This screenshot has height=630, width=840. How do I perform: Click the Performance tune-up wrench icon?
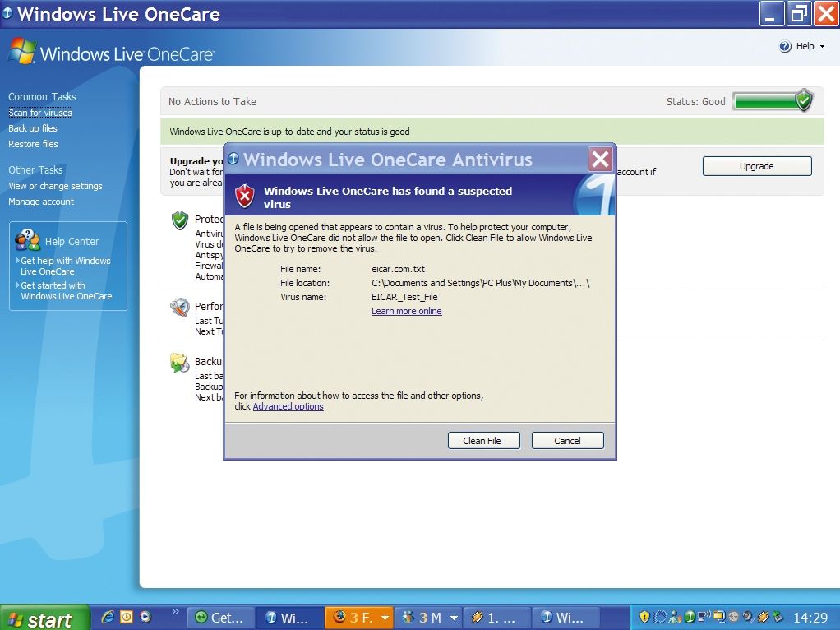[182, 307]
